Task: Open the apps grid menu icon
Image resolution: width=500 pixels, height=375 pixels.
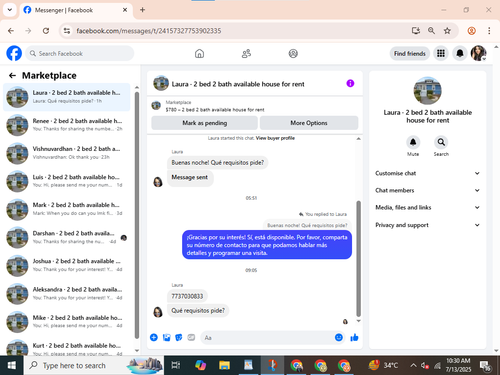Action: click(x=441, y=53)
